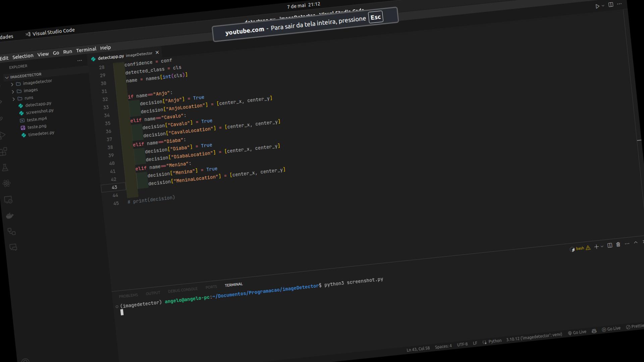Switch to the DEBUG CONSOLE tab

coord(183,290)
